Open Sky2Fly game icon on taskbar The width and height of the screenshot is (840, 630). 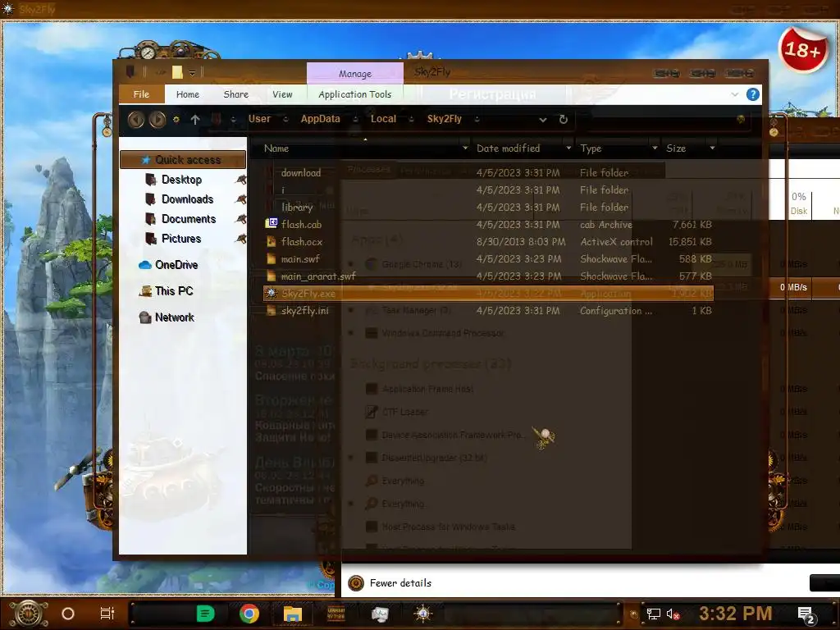coord(423,614)
